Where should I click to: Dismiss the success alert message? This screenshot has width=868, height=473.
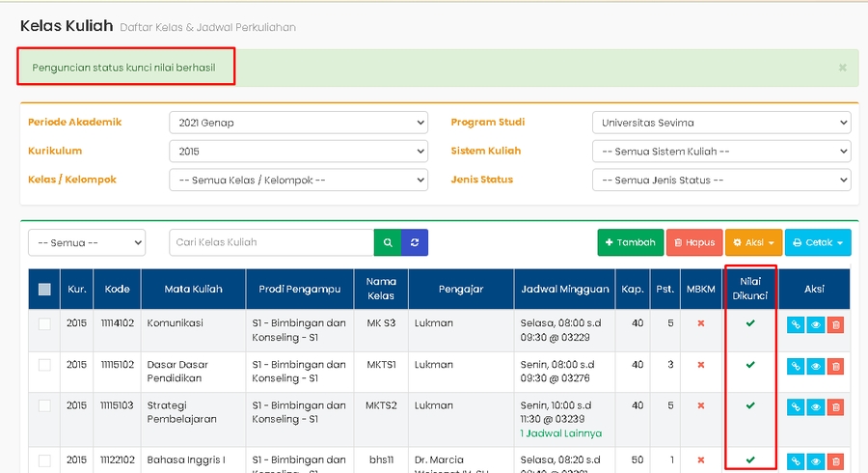point(842,68)
